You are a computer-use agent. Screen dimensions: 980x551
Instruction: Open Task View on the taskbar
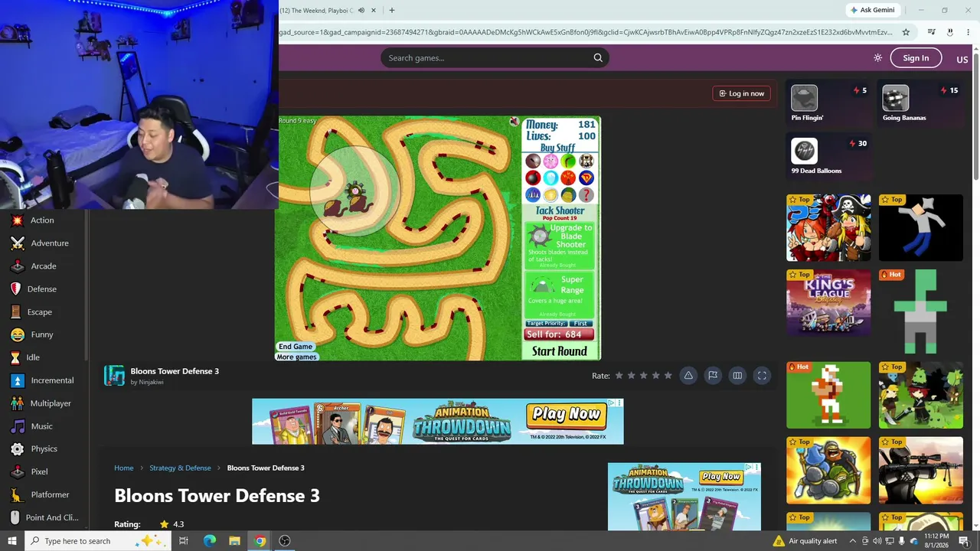(x=184, y=541)
